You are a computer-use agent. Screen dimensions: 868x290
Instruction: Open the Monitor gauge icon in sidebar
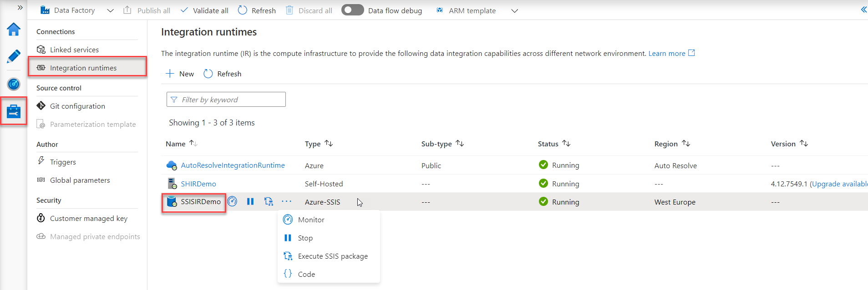14,84
